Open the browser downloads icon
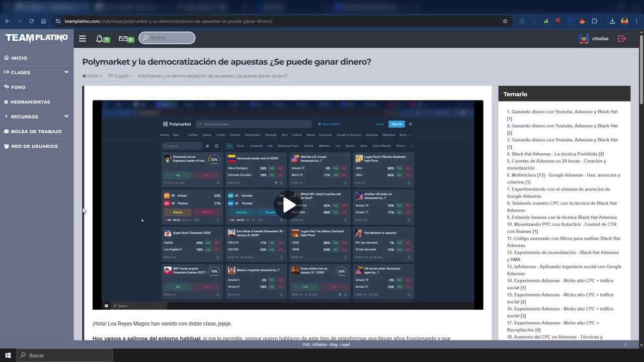Screen dimensions: 644x362 click(x=612, y=21)
